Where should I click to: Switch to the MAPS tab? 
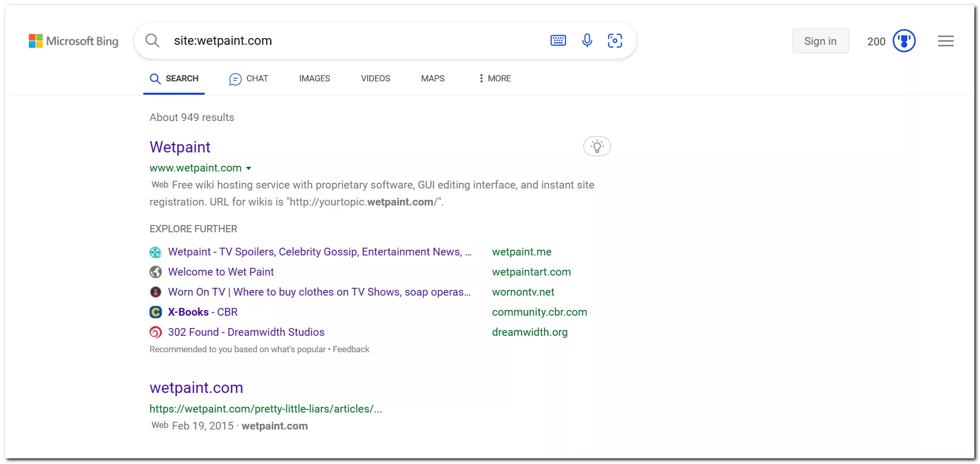point(433,78)
